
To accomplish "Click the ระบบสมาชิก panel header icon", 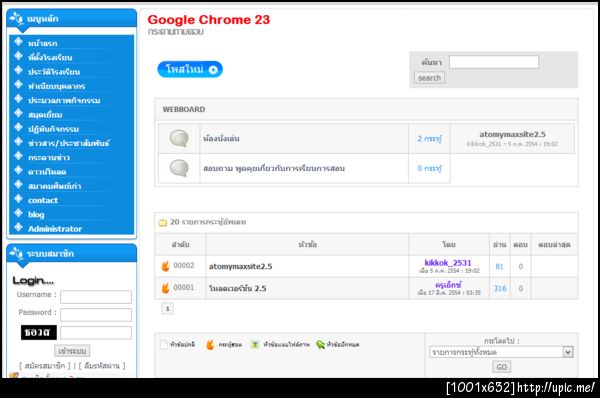I will 17,253.
